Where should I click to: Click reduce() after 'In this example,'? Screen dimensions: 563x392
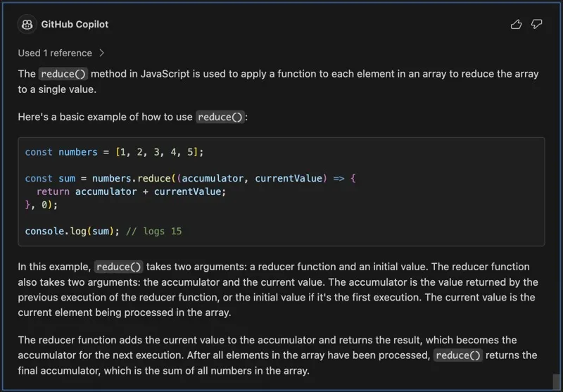click(119, 267)
